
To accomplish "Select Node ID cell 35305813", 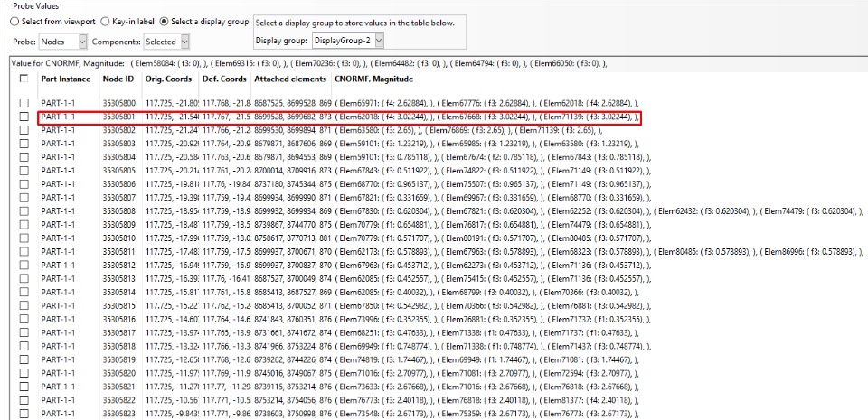I will click(119, 278).
